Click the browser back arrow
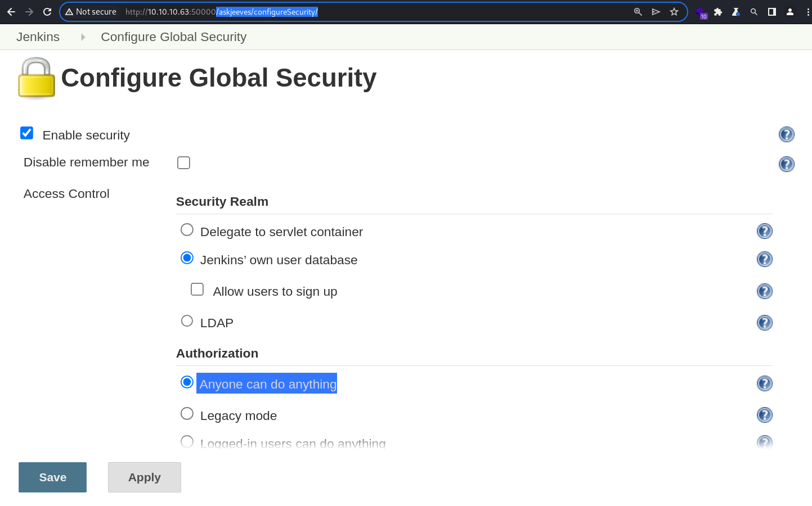This screenshot has height=506, width=812. click(x=11, y=12)
